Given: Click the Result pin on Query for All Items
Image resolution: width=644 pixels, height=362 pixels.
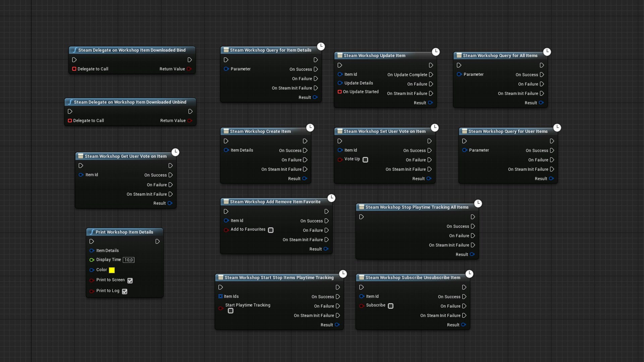Looking at the screenshot, I should [x=541, y=103].
